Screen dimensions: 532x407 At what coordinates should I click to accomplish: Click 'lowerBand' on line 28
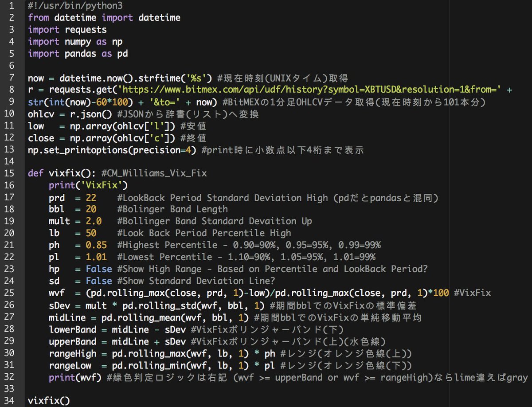tap(72, 329)
